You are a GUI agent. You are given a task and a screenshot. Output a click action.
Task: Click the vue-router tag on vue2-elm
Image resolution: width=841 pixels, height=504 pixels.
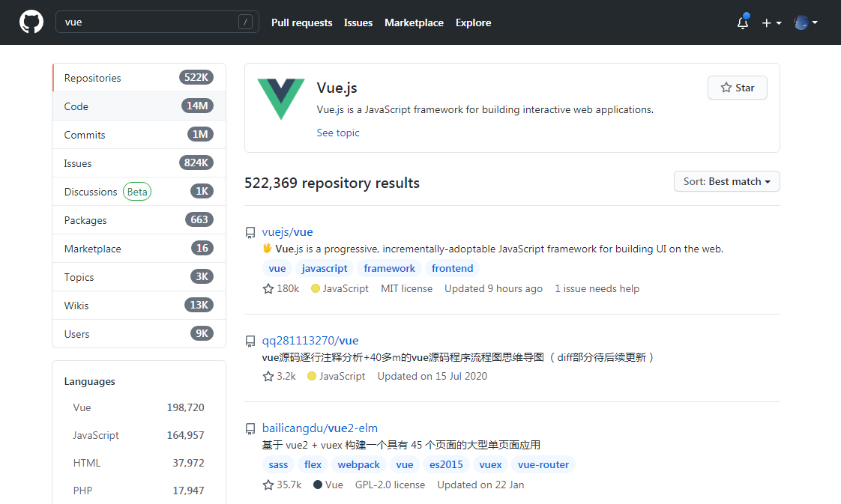pyautogui.click(x=543, y=464)
